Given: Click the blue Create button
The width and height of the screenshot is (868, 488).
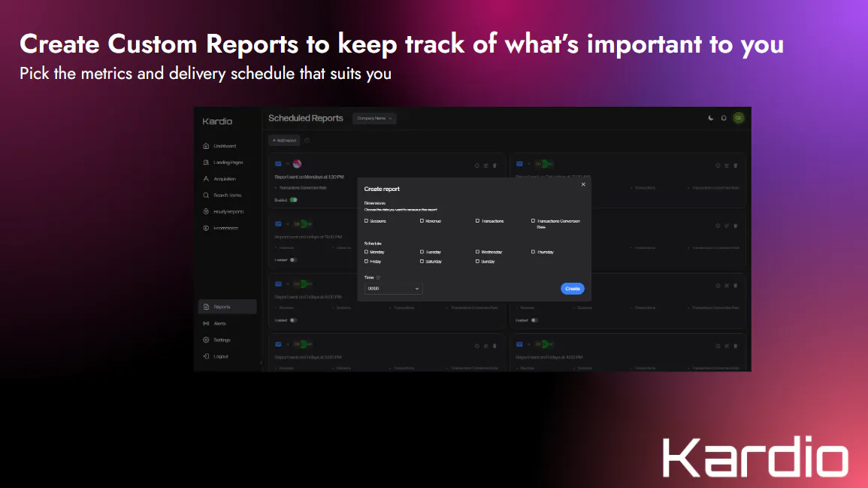Looking at the screenshot, I should pyautogui.click(x=573, y=289).
